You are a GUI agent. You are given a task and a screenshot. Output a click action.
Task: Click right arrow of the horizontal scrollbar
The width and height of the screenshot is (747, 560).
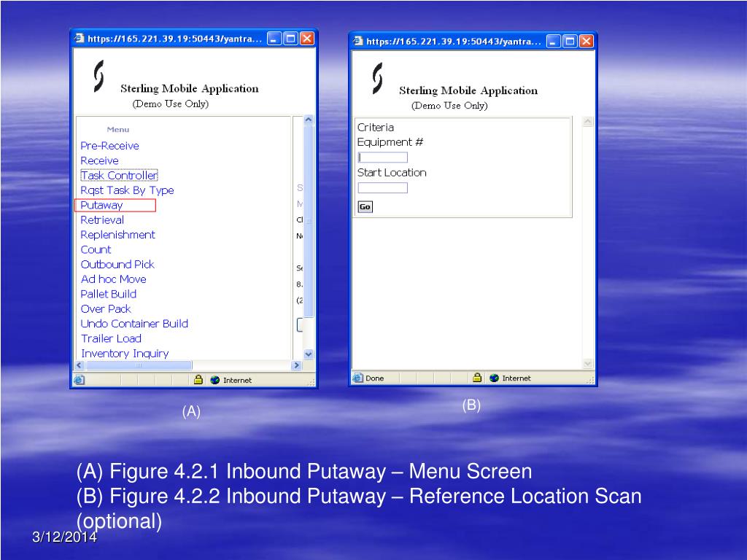tap(296, 365)
